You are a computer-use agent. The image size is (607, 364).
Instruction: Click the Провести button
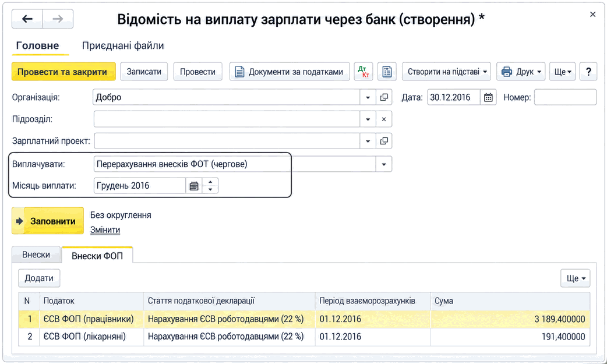[x=198, y=72]
